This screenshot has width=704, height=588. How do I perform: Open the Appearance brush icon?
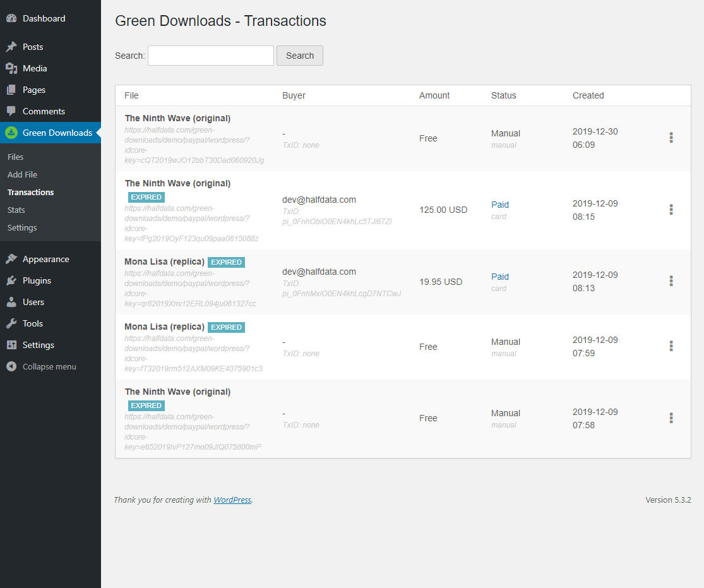pyautogui.click(x=13, y=258)
